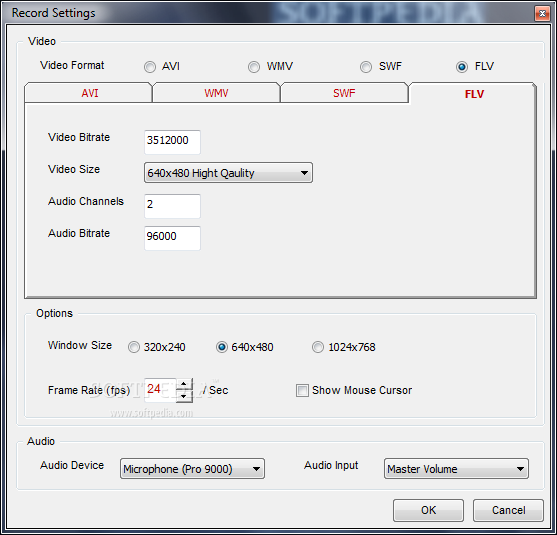This screenshot has width=557, height=535.
Task: Open the Video Size dropdown
Action: (x=228, y=173)
